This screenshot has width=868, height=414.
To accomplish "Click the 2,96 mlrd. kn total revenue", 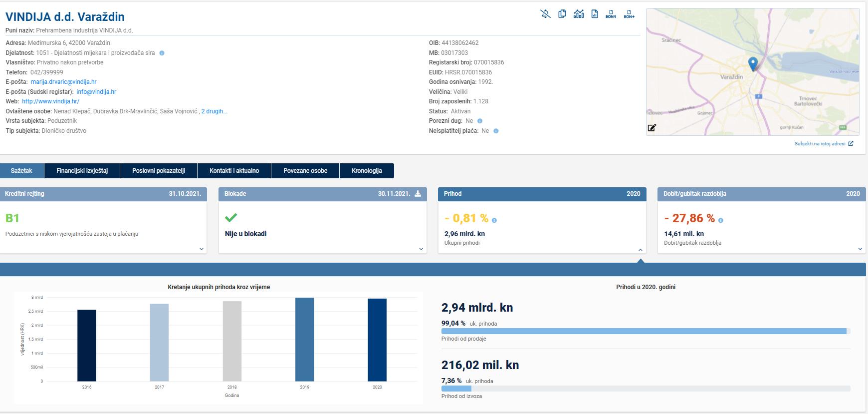I will 464,234.
